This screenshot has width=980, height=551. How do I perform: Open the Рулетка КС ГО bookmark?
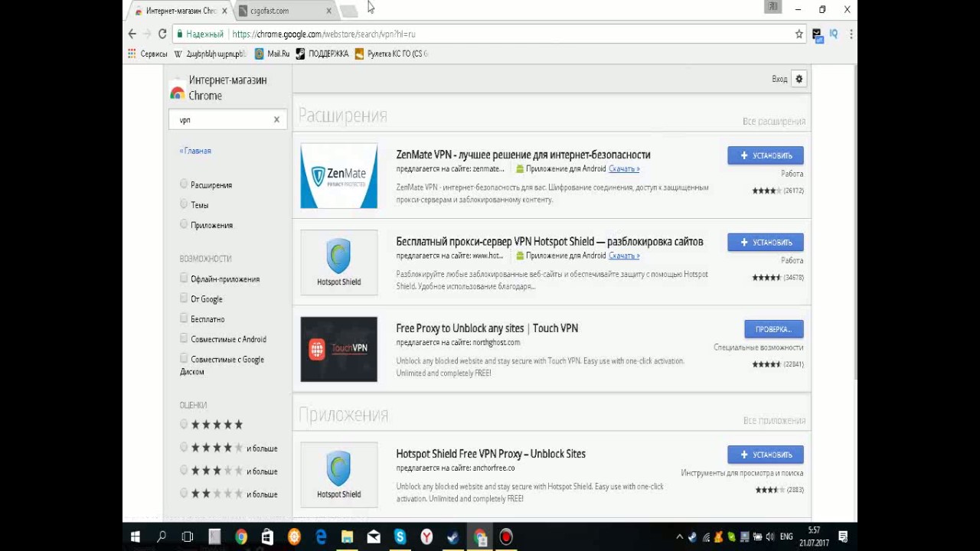click(x=391, y=54)
